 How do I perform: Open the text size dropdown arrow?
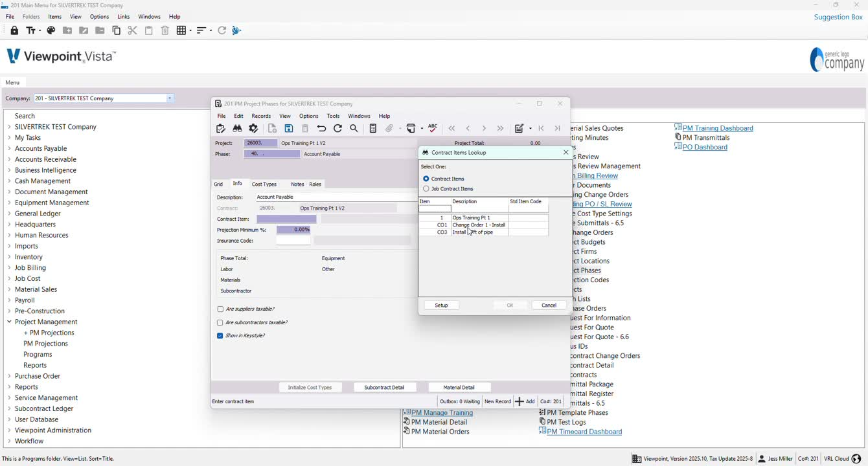pos(40,30)
